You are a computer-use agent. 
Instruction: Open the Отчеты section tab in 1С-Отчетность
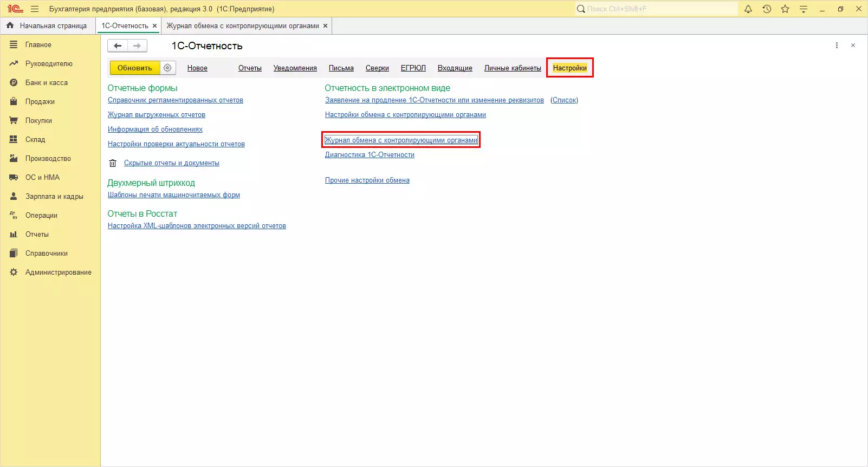250,68
